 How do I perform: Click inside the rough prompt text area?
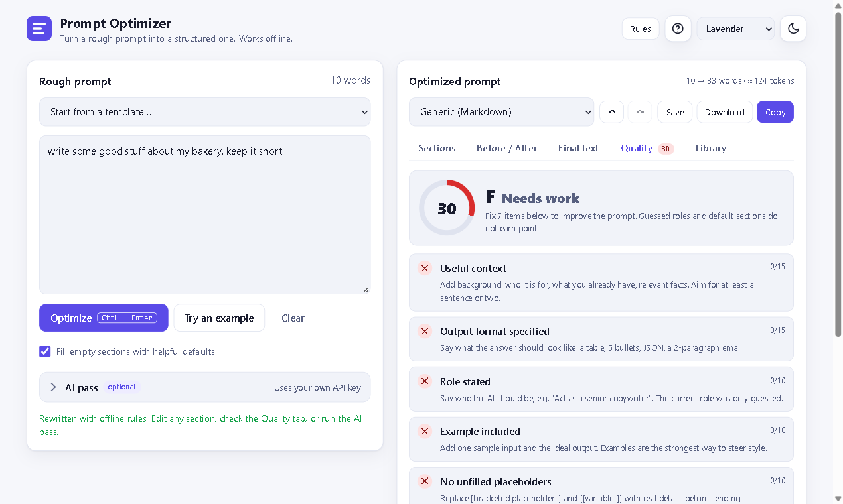(x=205, y=215)
